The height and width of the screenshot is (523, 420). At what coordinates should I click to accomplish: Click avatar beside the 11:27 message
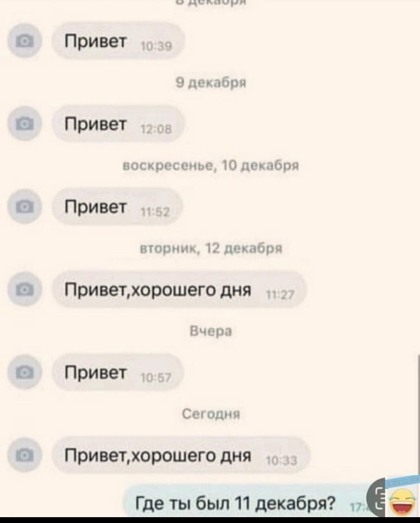coord(24,289)
